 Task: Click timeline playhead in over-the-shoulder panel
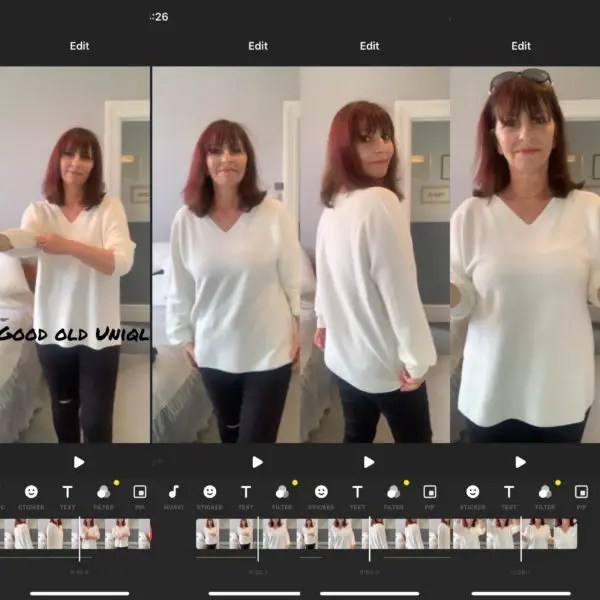point(369,539)
